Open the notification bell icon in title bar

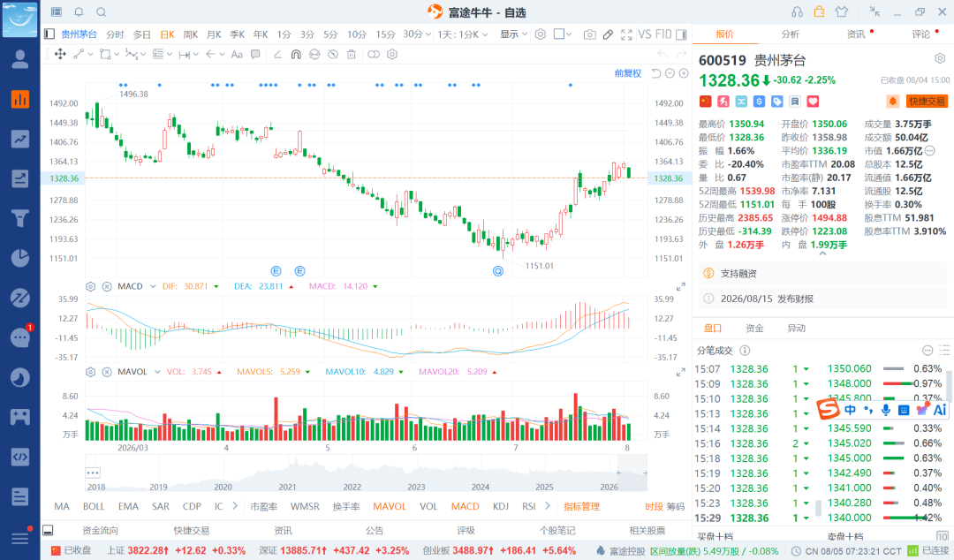coord(79,11)
